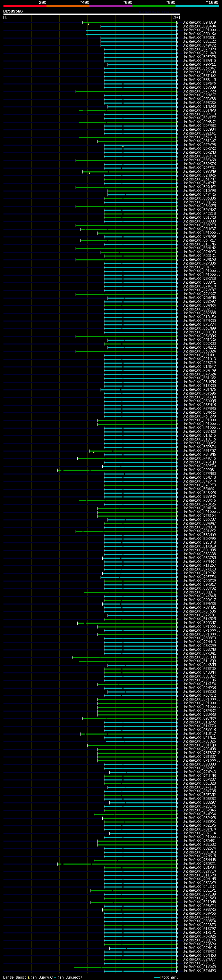Click the orange ~40% identity legend segment
The image size is (222, 980).
coord(68,6)
